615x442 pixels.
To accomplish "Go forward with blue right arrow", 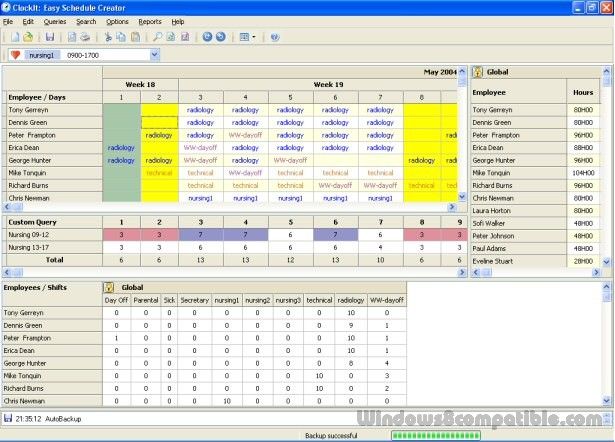I will [x=221, y=37].
